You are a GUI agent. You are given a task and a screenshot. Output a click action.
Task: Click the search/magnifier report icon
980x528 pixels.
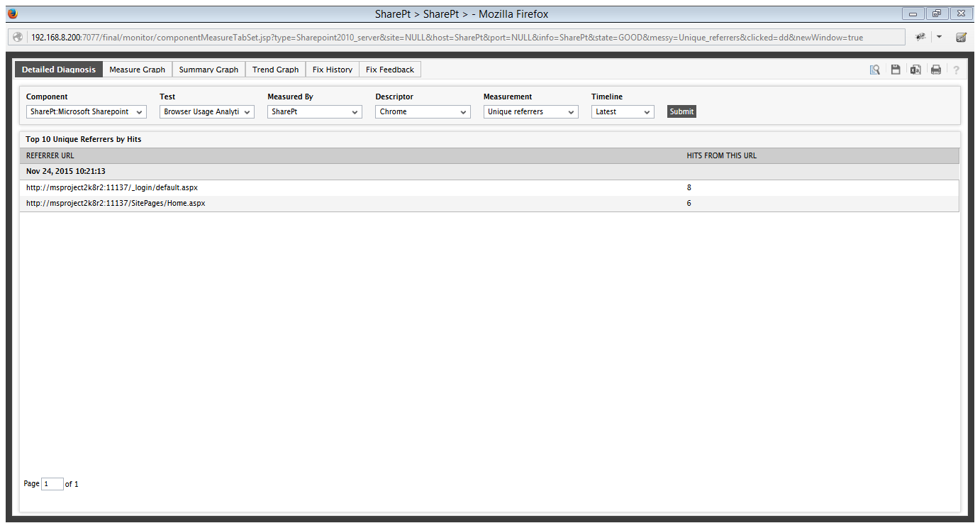(x=875, y=70)
